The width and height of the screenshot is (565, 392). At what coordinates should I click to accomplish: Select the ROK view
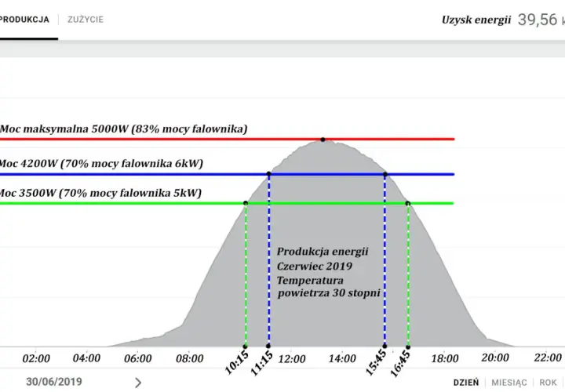[548, 383]
